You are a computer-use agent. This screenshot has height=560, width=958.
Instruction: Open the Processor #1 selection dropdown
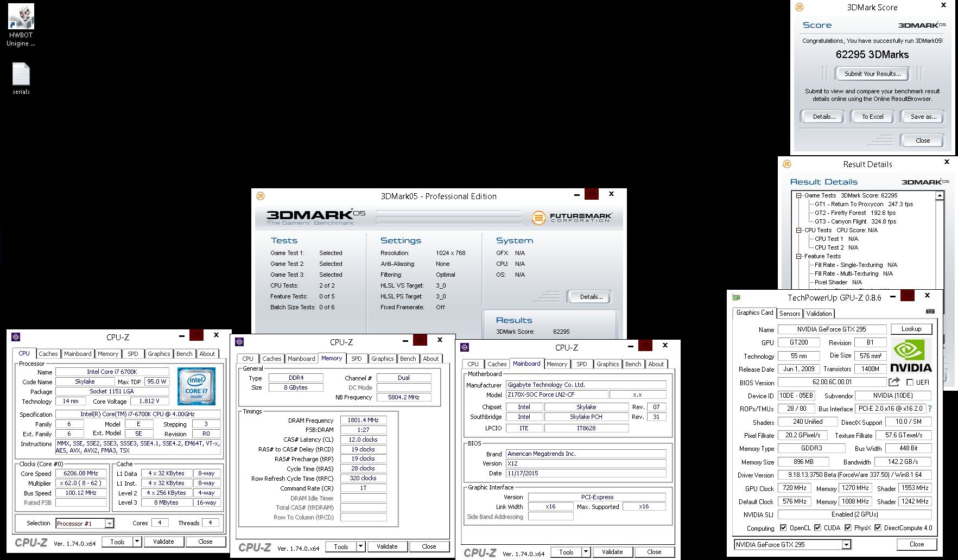point(110,524)
